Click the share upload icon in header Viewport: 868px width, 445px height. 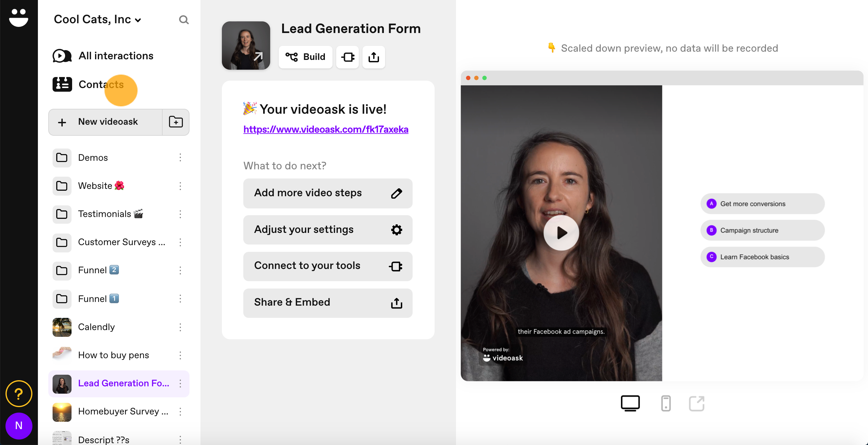pos(374,57)
